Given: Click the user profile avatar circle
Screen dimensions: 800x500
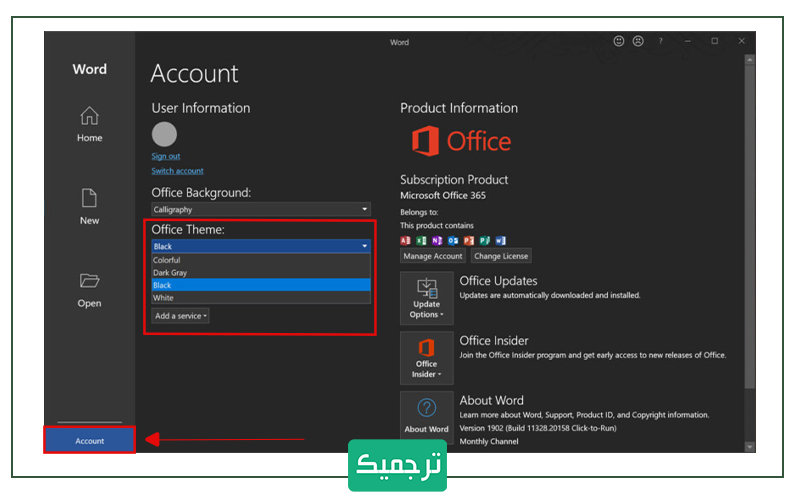Looking at the screenshot, I should (x=164, y=134).
